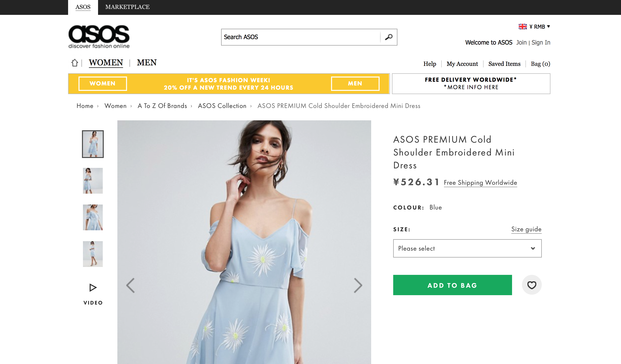Image resolution: width=621 pixels, height=364 pixels.
Task: Save item with the heart icon
Action: 532,285
